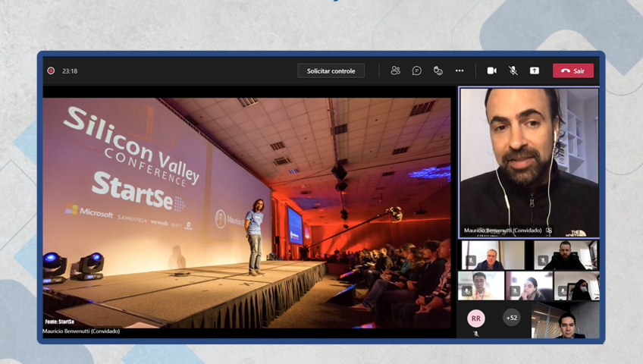The image size is (643, 364).
Task: Open the more actions ellipsis menu
Action: coord(460,71)
